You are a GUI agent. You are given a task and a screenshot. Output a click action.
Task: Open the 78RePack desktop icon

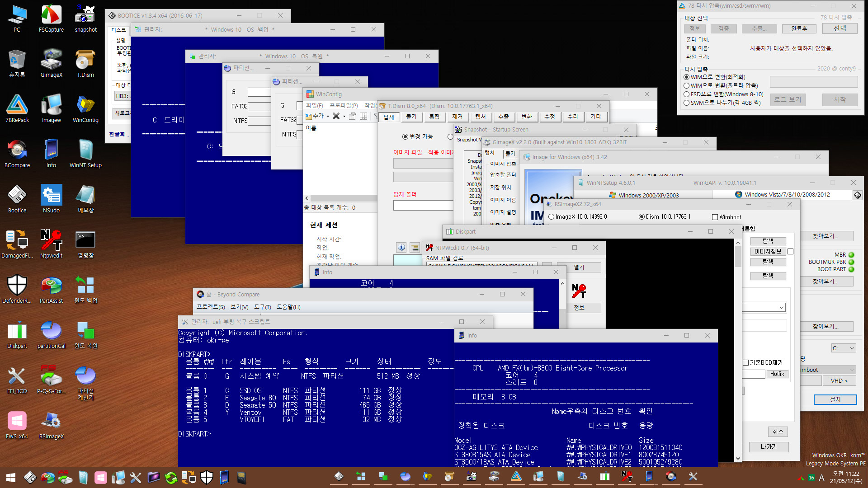[17, 109]
